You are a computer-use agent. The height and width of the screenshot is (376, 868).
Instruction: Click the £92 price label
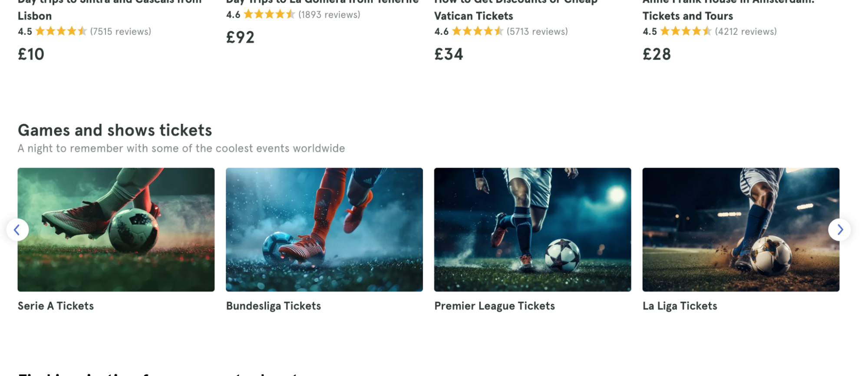click(x=240, y=36)
